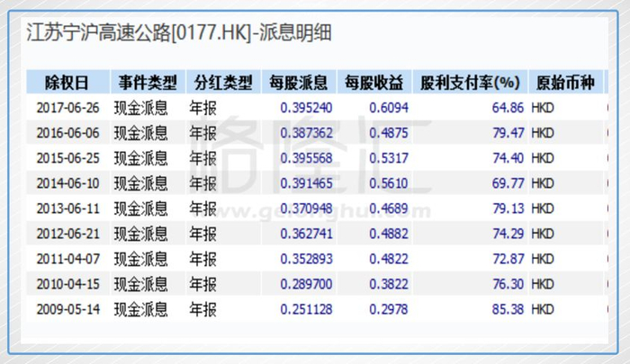630x364 pixels.
Task: Click payout ratio 72.87
Action: (x=508, y=259)
